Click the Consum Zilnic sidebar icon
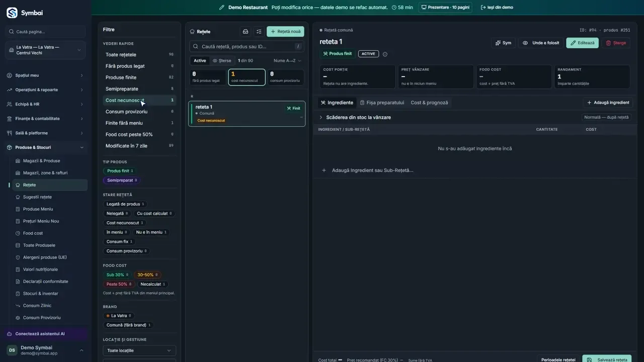Screen dimensions: 644x362 [x=18, y=306]
